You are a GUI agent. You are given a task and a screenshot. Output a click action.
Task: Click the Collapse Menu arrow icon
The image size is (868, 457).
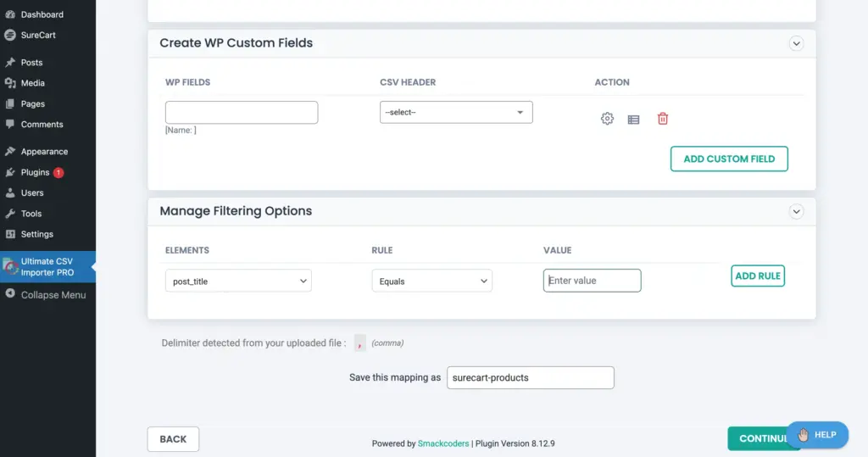(10, 293)
